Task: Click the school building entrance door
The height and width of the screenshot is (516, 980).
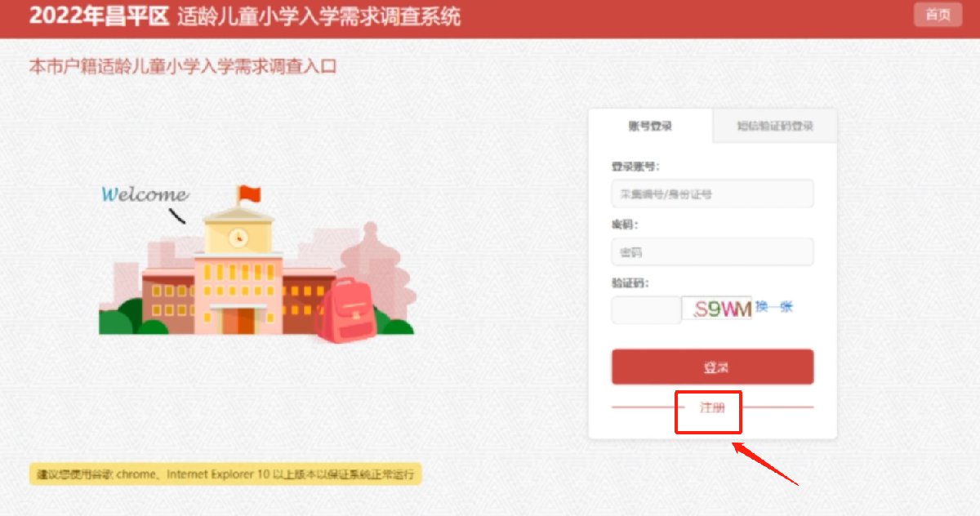Action: [x=238, y=321]
